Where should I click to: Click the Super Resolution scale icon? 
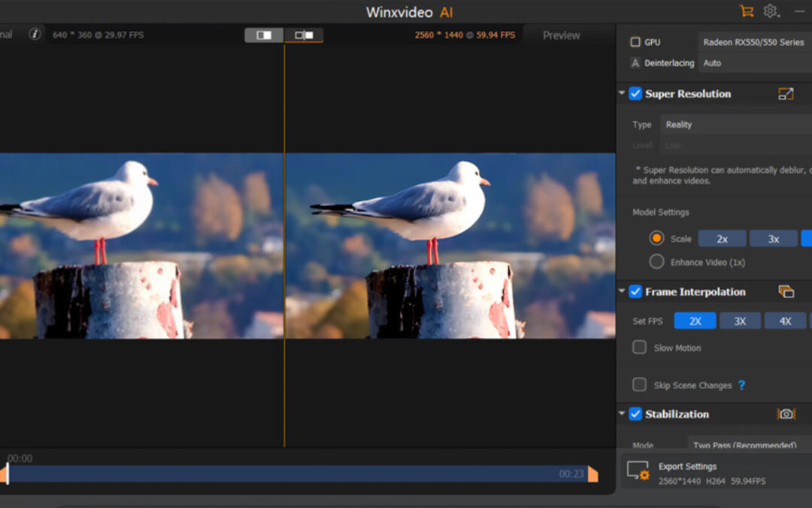click(x=786, y=94)
